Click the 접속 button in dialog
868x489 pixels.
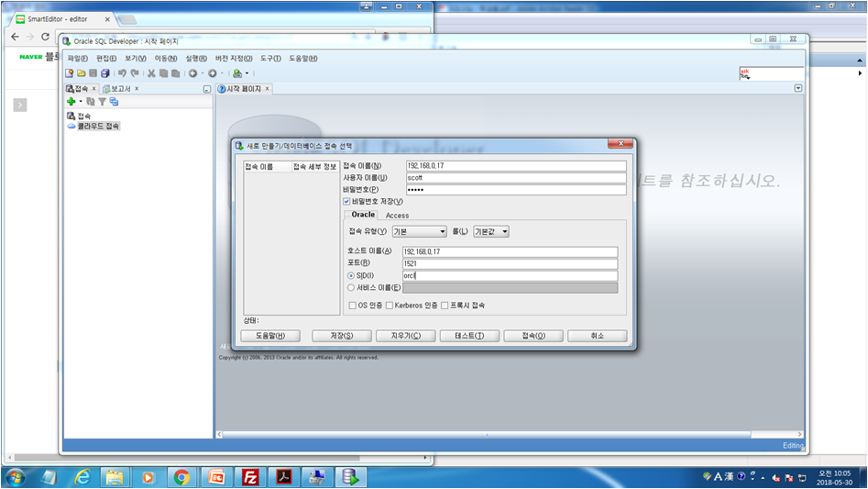click(x=533, y=336)
